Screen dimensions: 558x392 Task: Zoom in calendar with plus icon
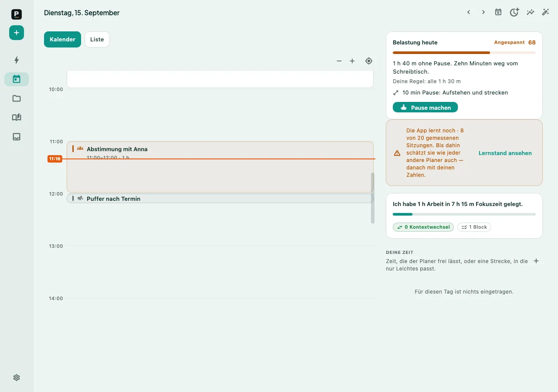352,61
